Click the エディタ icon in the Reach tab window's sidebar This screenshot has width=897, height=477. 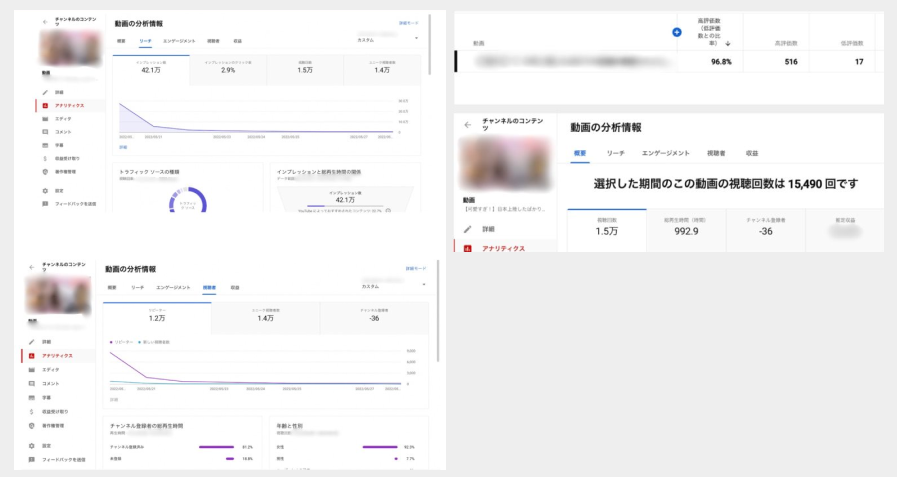[45, 118]
